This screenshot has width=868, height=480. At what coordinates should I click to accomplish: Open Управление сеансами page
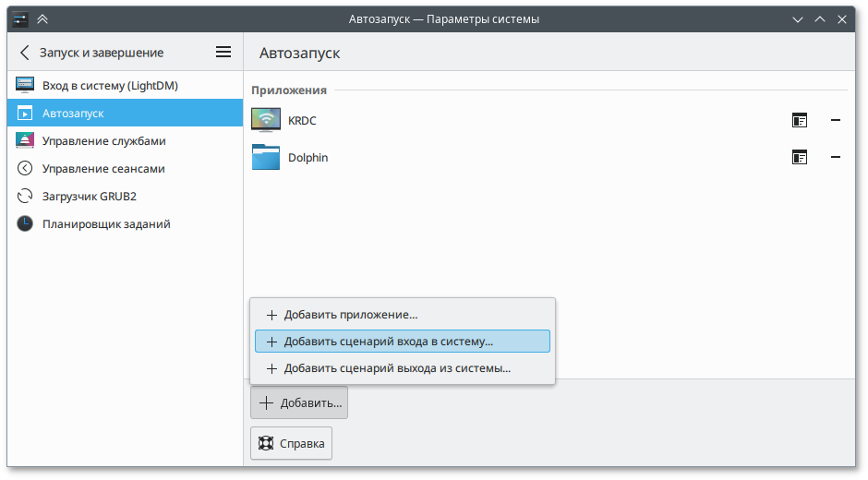coord(125,168)
